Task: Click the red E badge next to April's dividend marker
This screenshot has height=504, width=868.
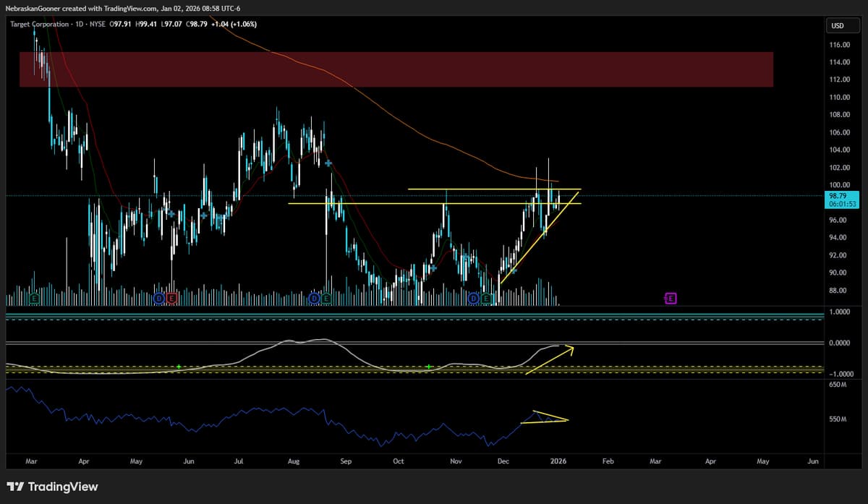Action: point(171,297)
